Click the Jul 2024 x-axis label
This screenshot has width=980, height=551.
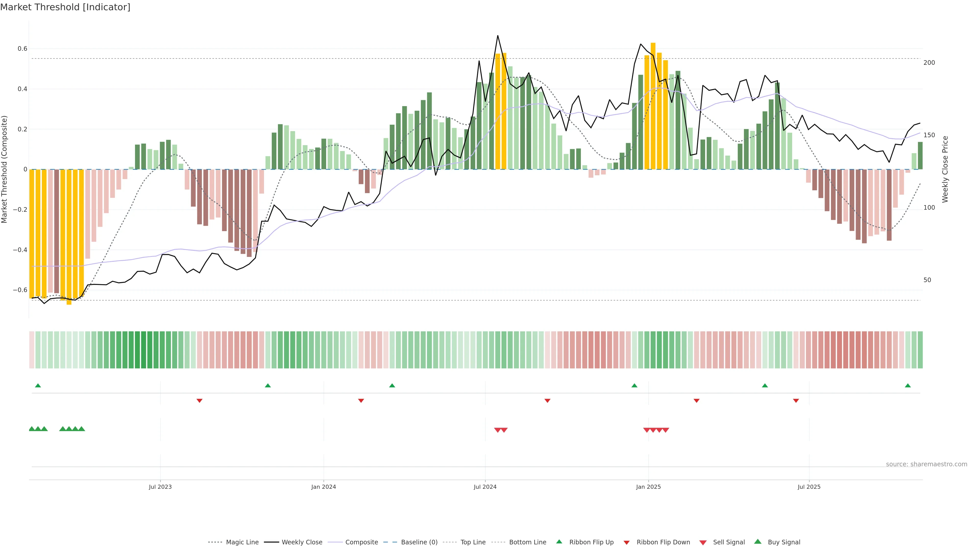[x=485, y=487]
